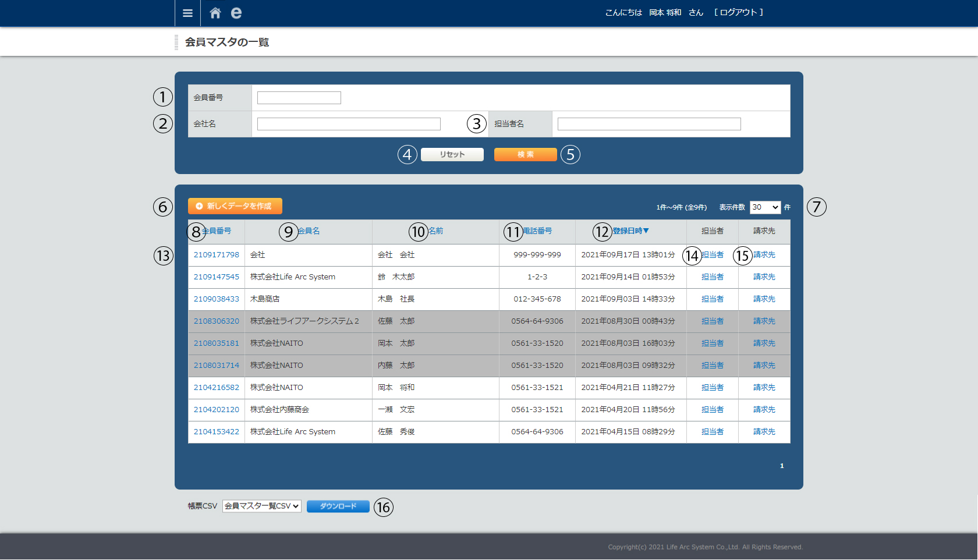This screenshot has height=560, width=978.
Task: Sort by 登録日時 column header
Action: tap(630, 231)
